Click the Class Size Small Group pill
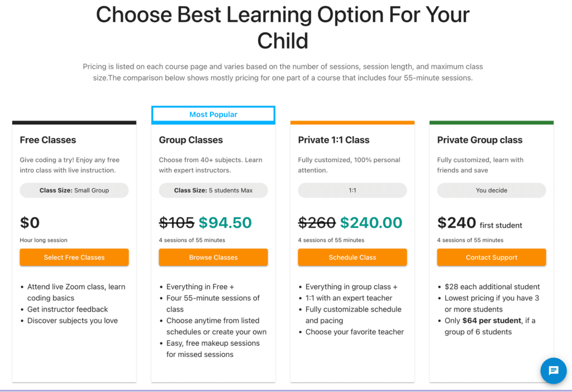Screen dimensions: 572x392 click(x=74, y=190)
